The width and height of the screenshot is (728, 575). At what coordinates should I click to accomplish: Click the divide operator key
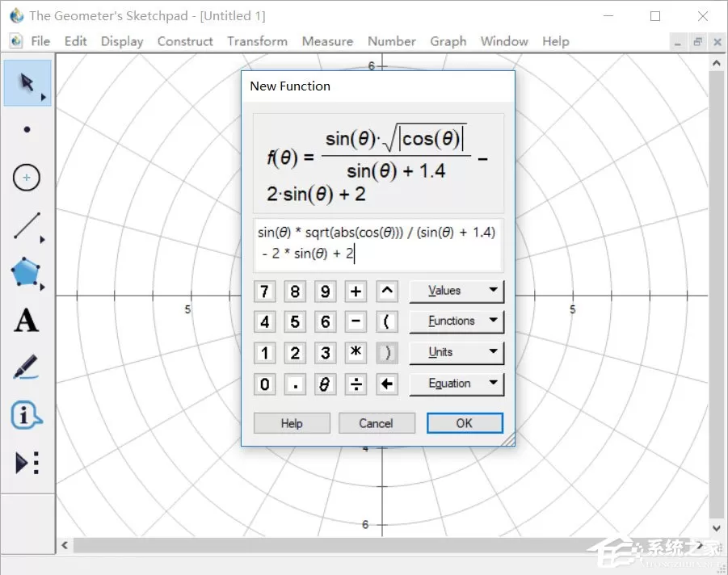(x=356, y=384)
